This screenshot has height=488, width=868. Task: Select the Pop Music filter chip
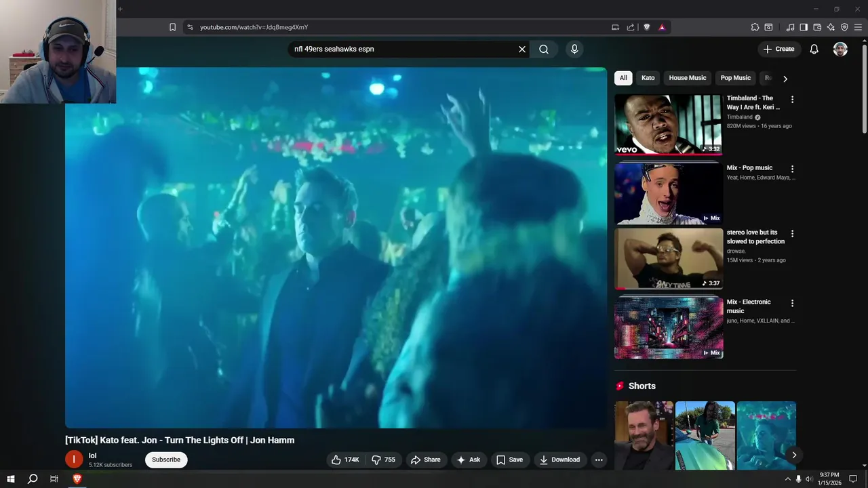click(x=736, y=78)
